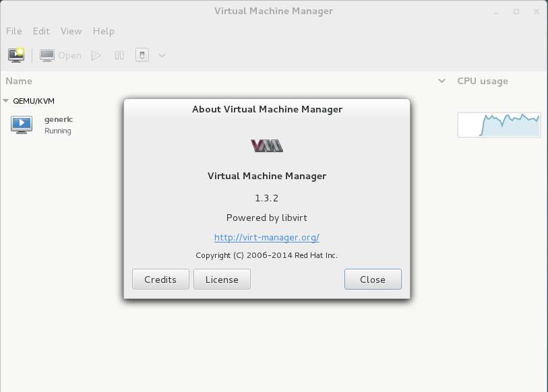Click the CPU usage column header
The height and width of the screenshot is (392, 548).
pos(483,81)
